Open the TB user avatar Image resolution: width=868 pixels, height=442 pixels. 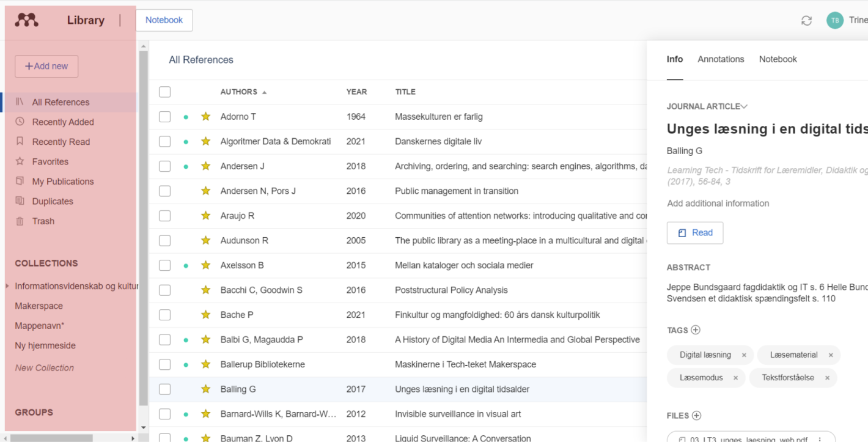pyautogui.click(x=834, y=21)
